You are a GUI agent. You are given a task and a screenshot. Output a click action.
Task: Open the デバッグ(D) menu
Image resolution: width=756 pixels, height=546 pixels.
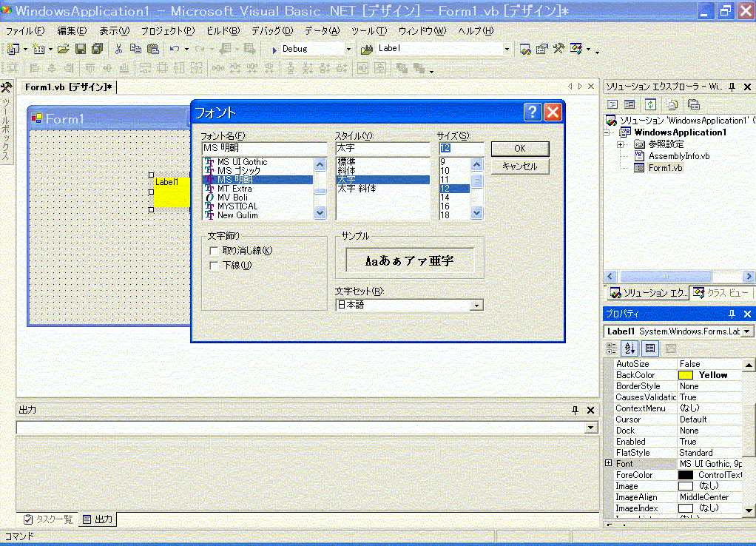pyautogui.click(x=272, y=31)
